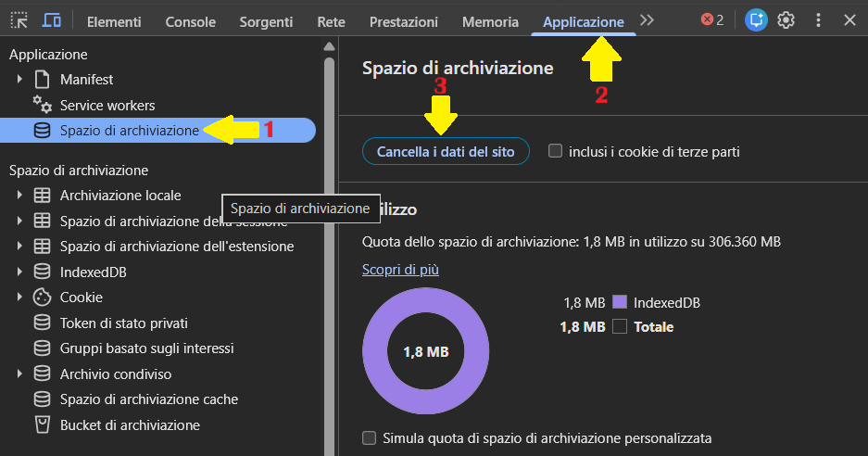Switch to the Prestazioni tab
Screen dimensions: 868x456
[x=404, y=21]
